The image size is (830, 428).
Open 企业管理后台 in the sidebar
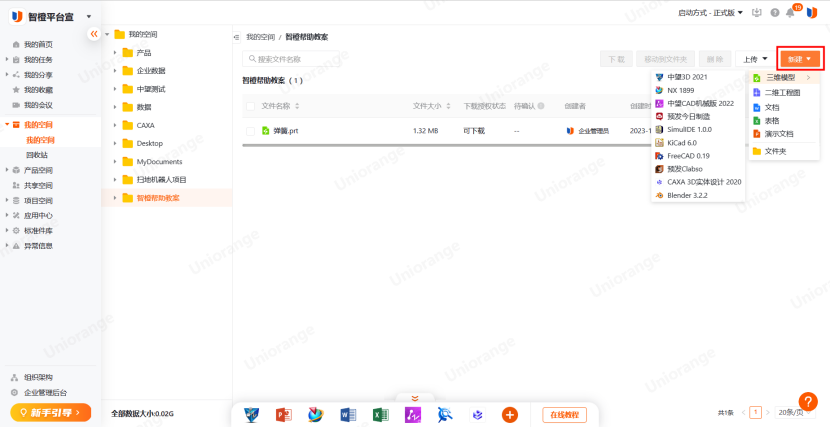[46, 393]
